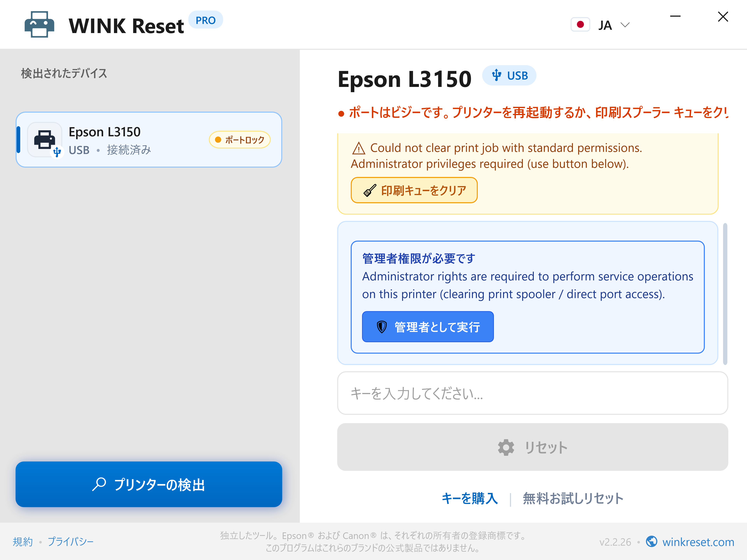Open the 規約 terms link
The image size is (747, 560).
coord(23,542)
